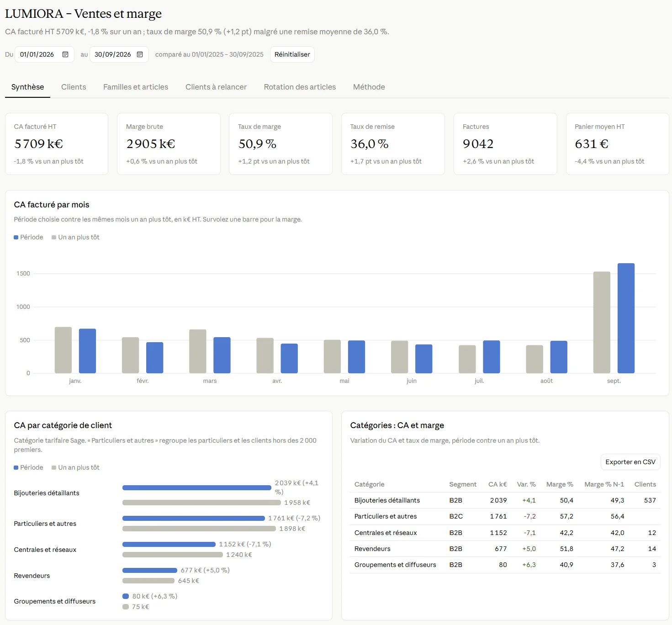The width and height of the screenshot is (672, 625).
Task: Click the blue juil. bar in the chart
Action: click(x=492, y=357)
